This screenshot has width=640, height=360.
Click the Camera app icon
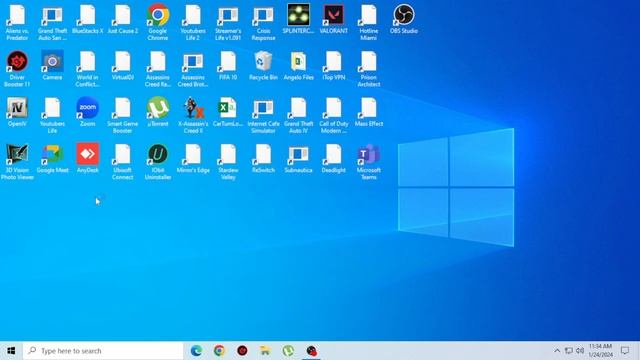52,66
